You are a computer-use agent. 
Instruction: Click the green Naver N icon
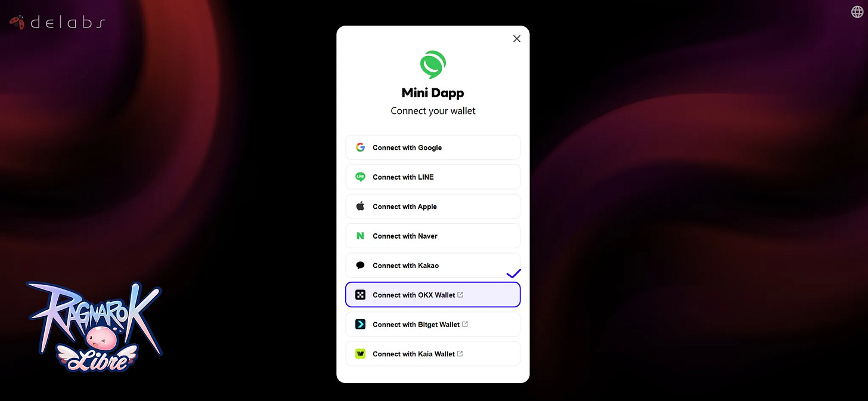pos(360,236)
